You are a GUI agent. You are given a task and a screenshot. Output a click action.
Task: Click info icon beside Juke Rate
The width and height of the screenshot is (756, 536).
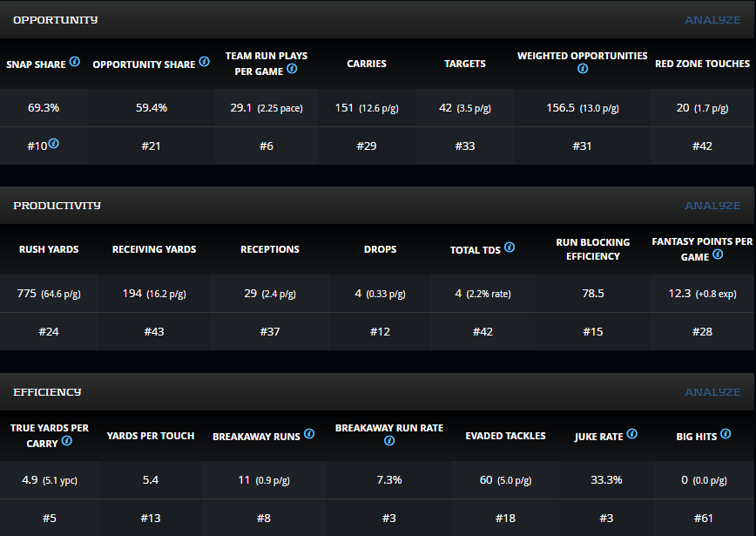632,435
